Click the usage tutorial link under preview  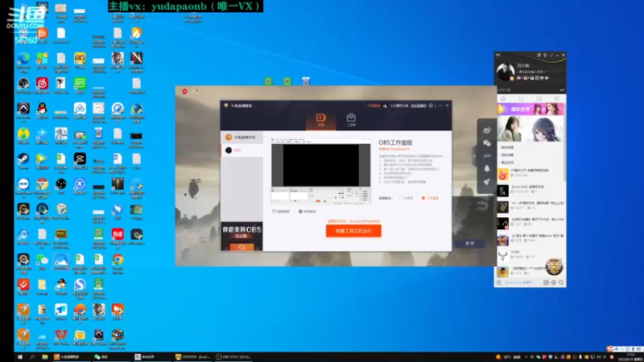pyautogui.click(x=308, y=212)
